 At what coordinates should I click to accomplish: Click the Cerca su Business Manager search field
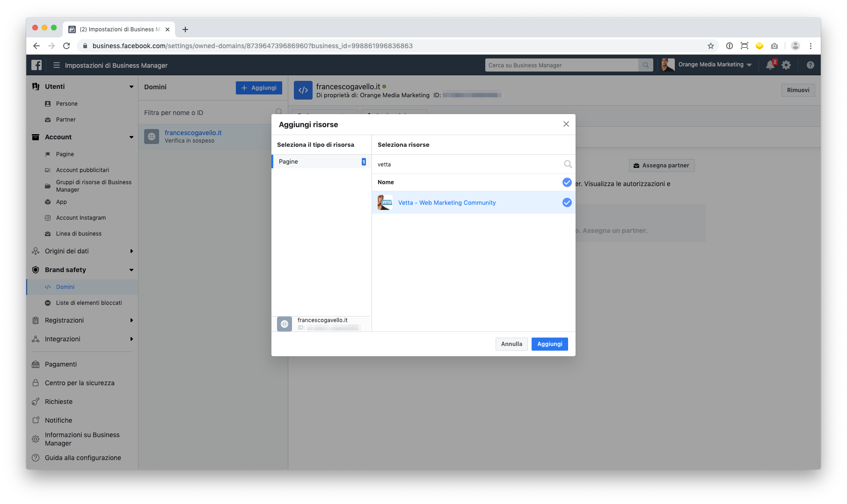[x=562, y=65]
